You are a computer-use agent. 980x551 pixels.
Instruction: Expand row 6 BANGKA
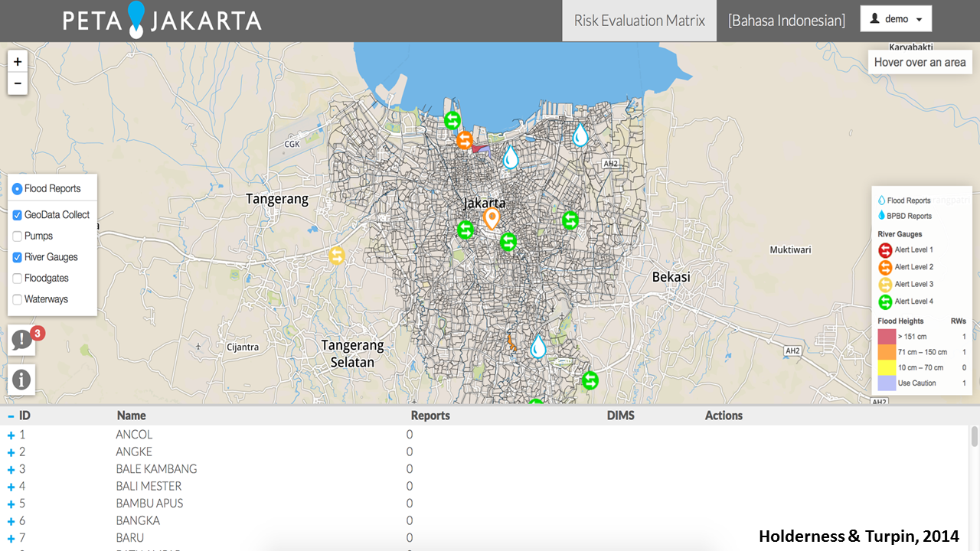point(11,521)
